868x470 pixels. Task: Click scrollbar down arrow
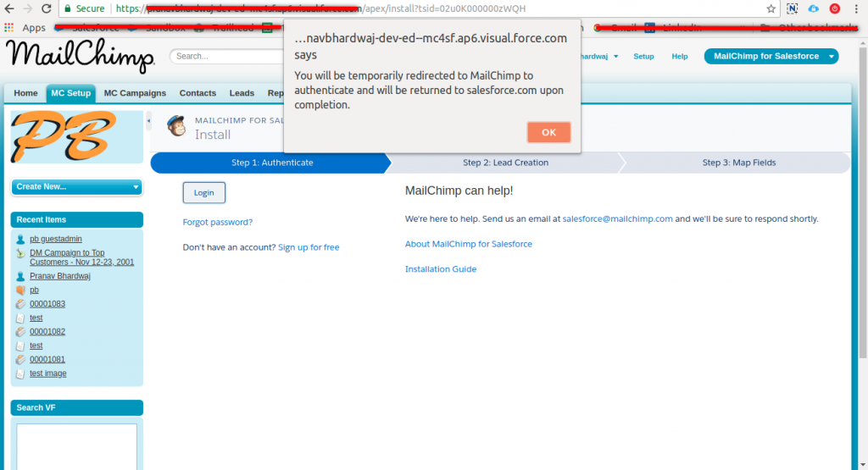862,464
